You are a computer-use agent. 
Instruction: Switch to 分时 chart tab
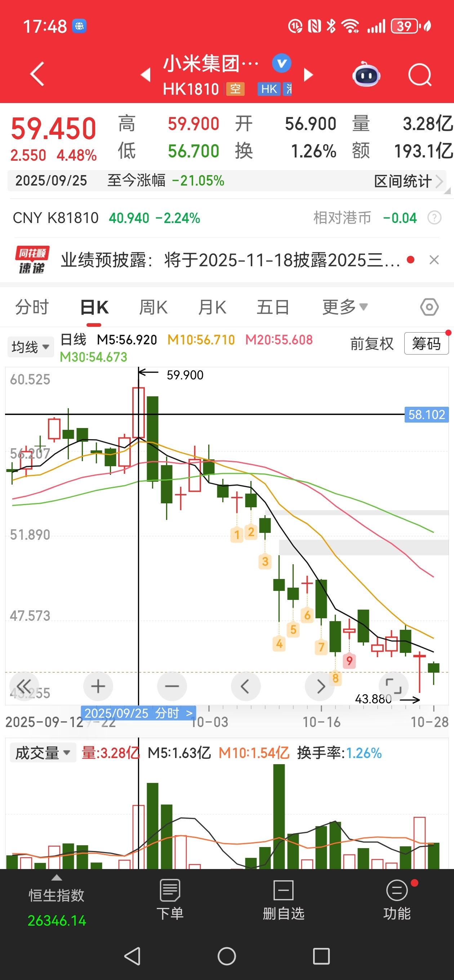32,307
